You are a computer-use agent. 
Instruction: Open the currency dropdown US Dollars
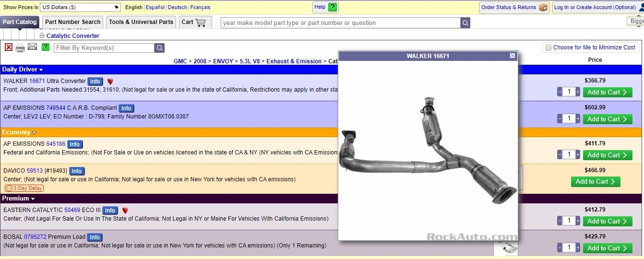(80, 7)
